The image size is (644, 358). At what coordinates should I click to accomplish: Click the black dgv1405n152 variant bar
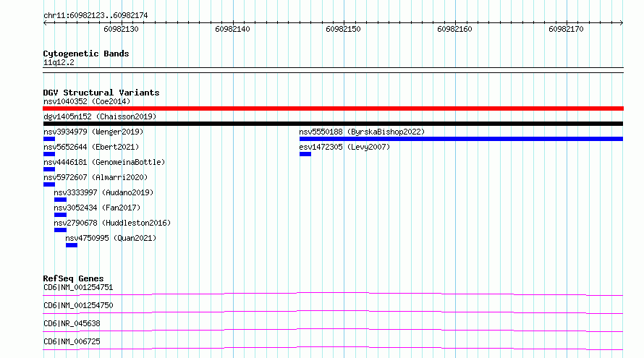point(333,124)
